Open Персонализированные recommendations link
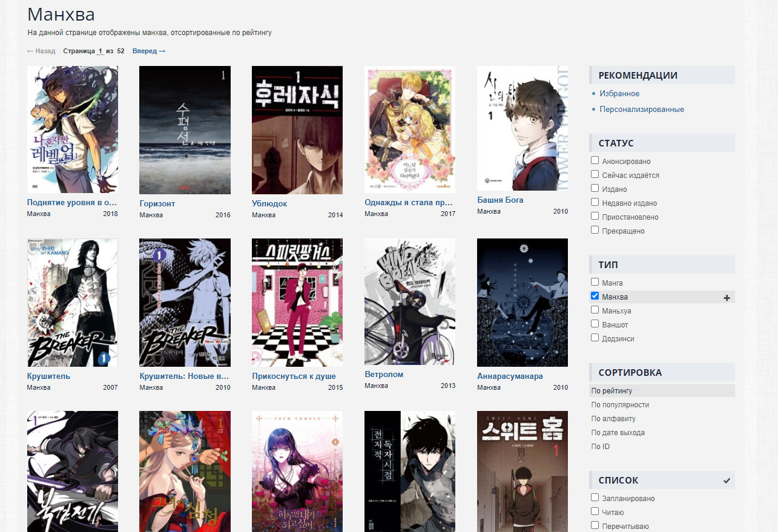Viewport: 778px width, 532px height. pyautogui.click(x=642, y=110)
